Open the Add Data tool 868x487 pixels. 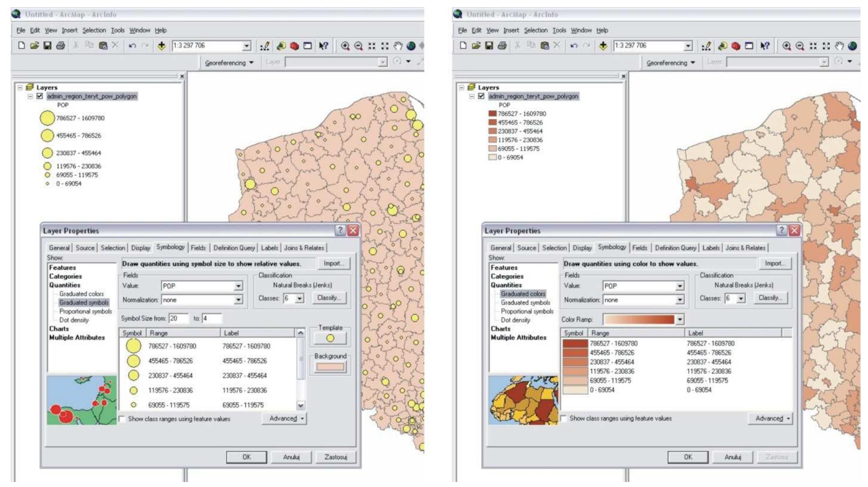coord(163,46)
